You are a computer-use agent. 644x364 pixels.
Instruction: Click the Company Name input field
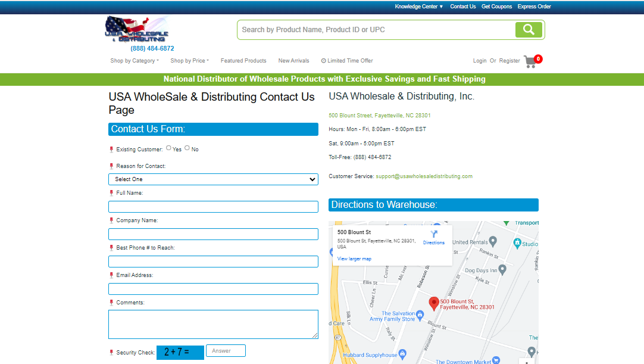pos(213,234)
